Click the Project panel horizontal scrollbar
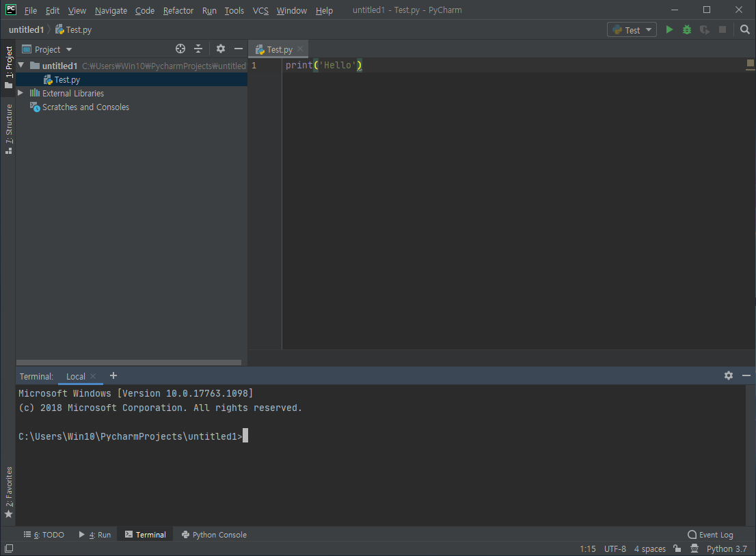 pyautogui.click(x=129, y=362)
